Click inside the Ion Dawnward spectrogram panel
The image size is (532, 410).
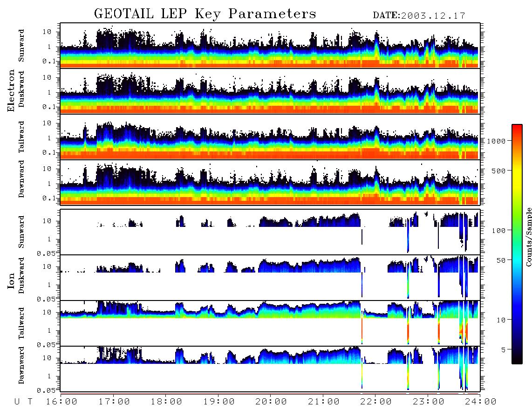(x=270, y=369)
